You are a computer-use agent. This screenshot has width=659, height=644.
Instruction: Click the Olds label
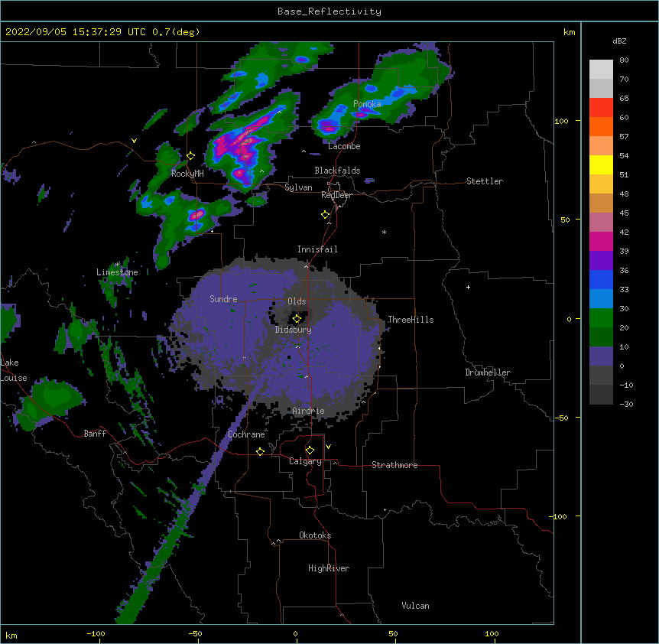[x=297, y=301]
